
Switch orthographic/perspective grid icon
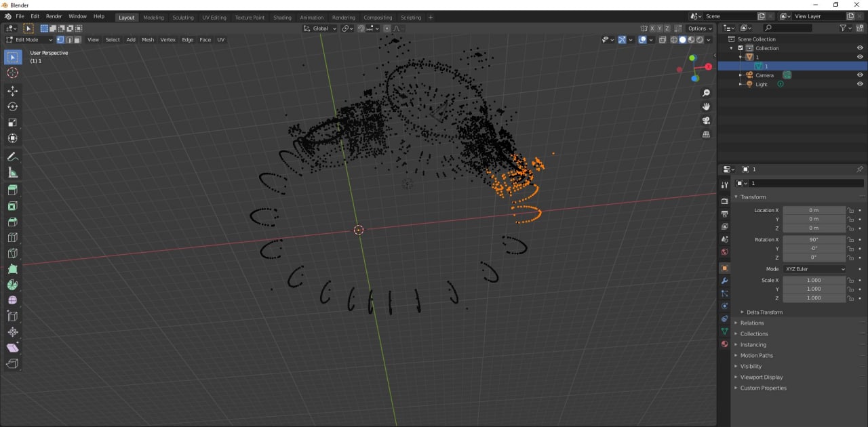coord(706,134)
